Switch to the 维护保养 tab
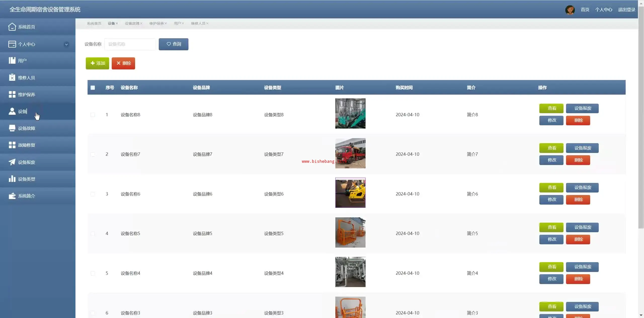 (x=156, y=23)
